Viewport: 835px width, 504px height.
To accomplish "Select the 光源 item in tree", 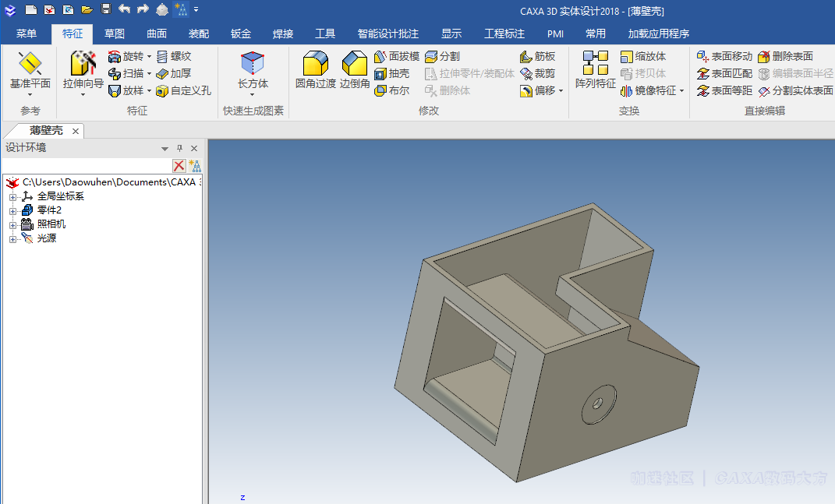I will [47, 238].
